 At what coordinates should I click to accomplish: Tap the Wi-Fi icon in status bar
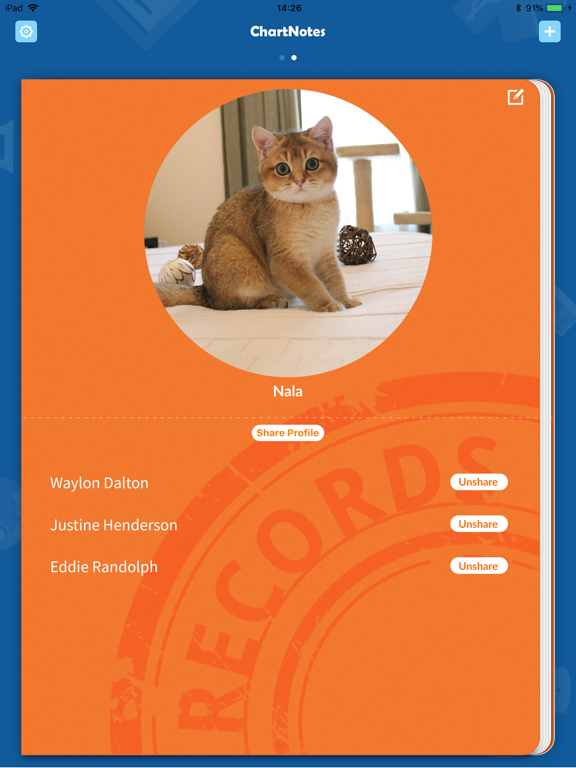click(x=33, y=8)
